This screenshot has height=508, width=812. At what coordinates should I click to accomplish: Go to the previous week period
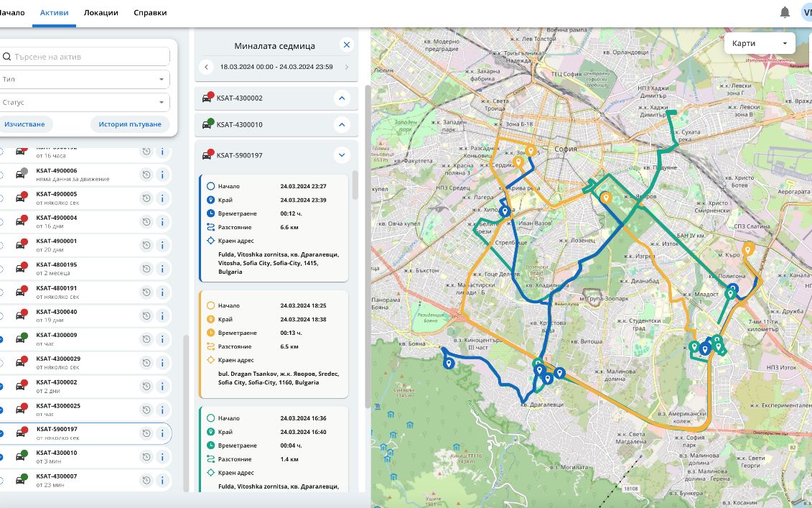click(x=206, y=67)
